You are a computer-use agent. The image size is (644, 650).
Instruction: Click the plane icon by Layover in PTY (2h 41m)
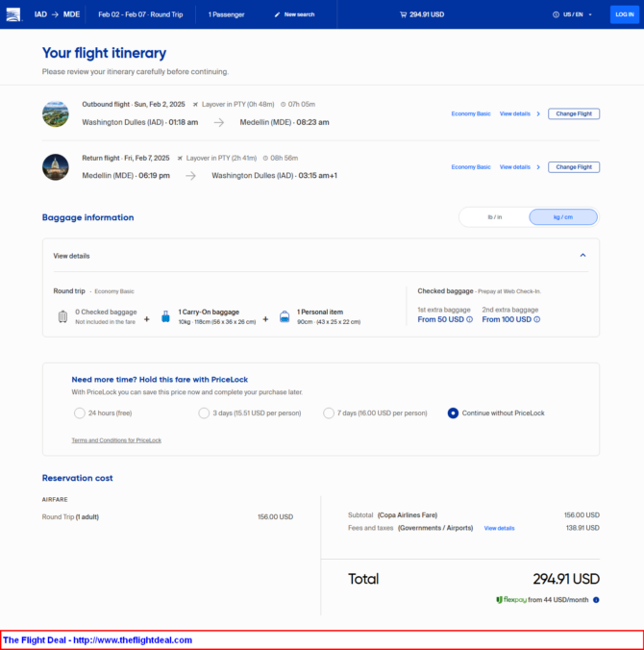pos(180,159)
